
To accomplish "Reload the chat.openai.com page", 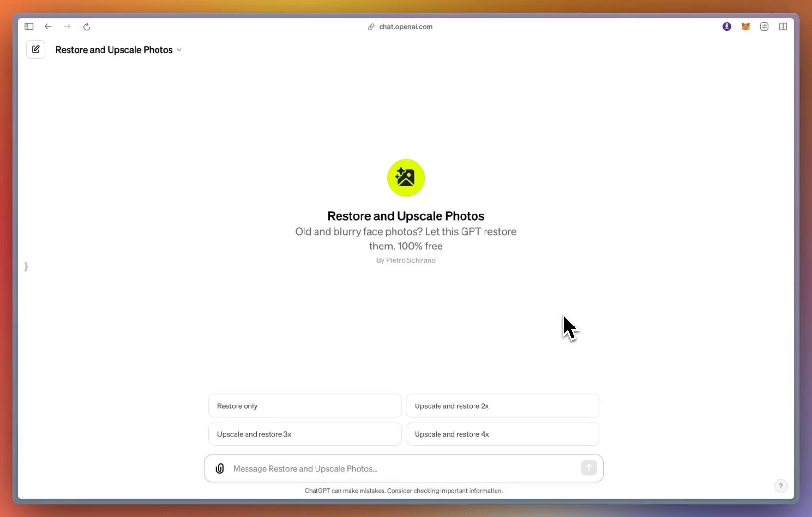I will [x=87, y=27].
